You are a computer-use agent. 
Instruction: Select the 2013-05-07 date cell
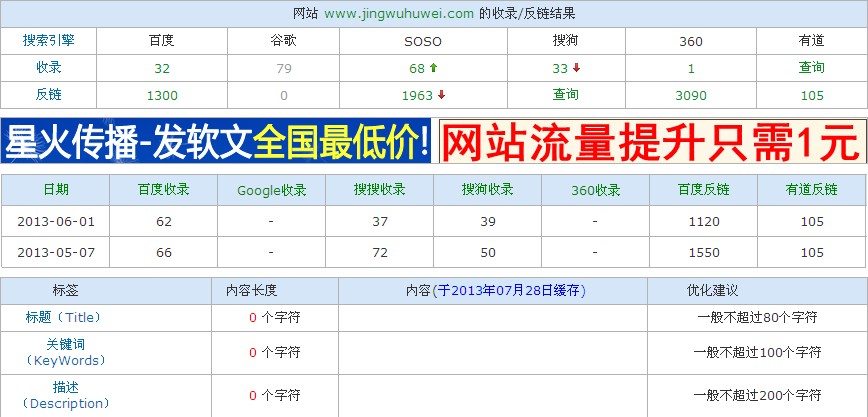(56, 253)
